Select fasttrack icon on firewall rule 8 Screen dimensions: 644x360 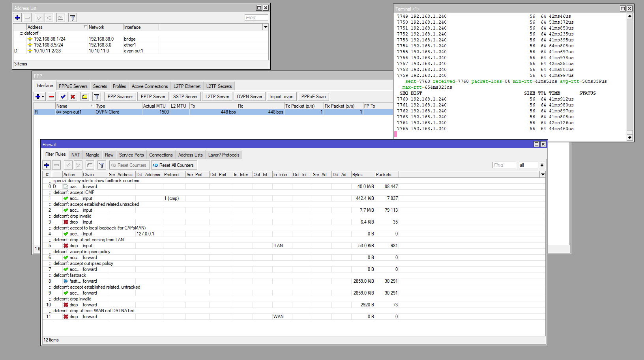[x=66, y=281]
